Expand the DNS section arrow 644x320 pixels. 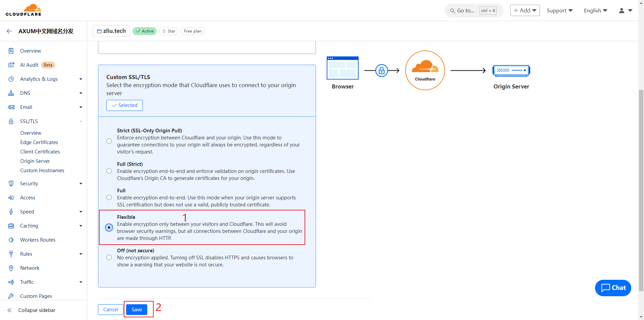pos(81,93)
